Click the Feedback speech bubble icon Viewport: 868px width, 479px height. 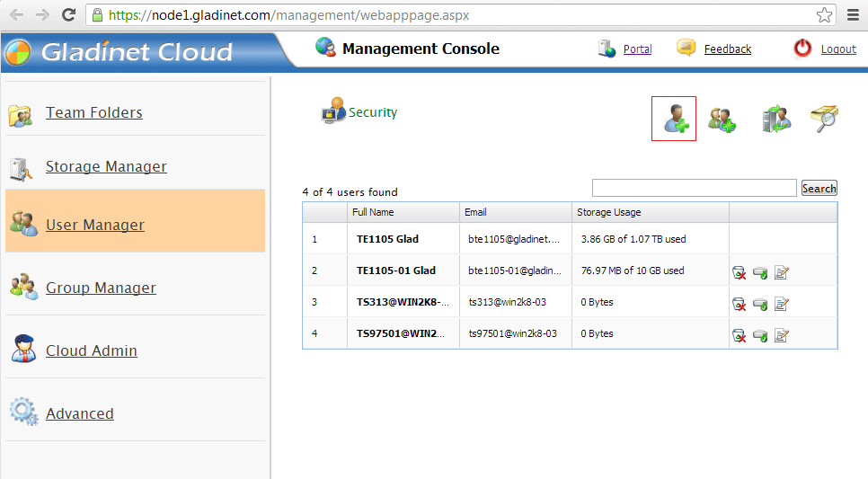tap(686, 48)
